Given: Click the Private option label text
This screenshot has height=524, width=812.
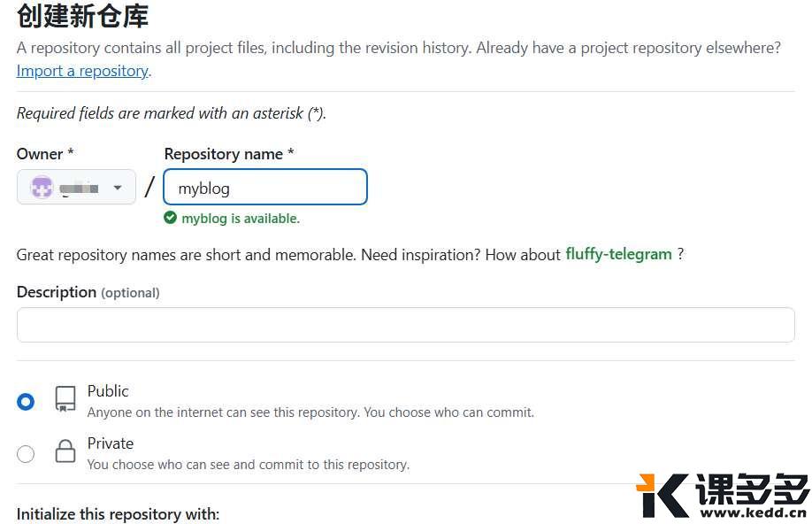Looking at the screenshot, I should 111,443.
